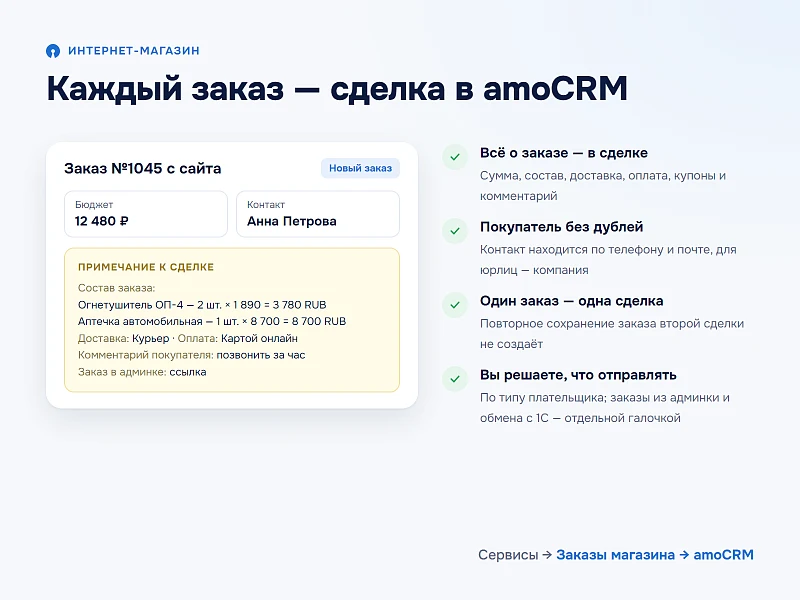Click the heading Один заказ — одна сделка
This screenshot has width=800, height=600.
pos(571,301)
